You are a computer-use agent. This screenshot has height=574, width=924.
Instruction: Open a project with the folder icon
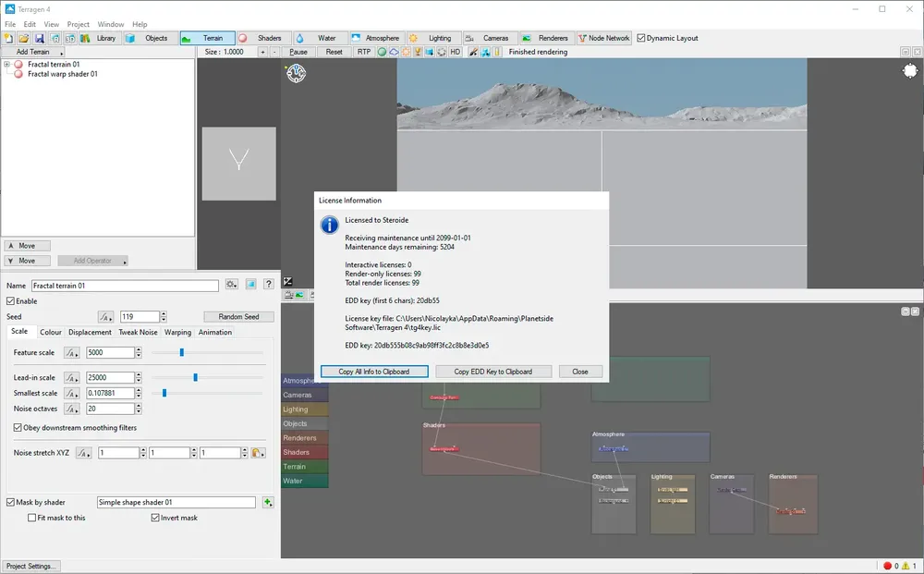[x=24, y=38]
